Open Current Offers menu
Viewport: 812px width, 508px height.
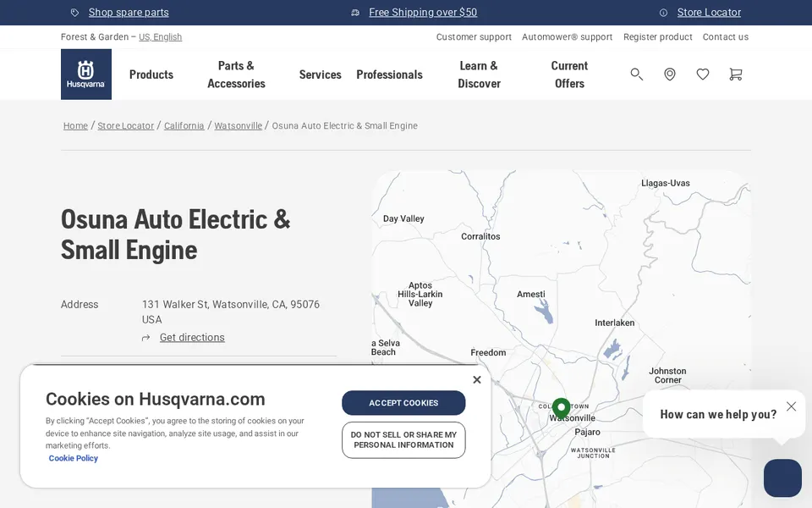[x=569, y=75]
